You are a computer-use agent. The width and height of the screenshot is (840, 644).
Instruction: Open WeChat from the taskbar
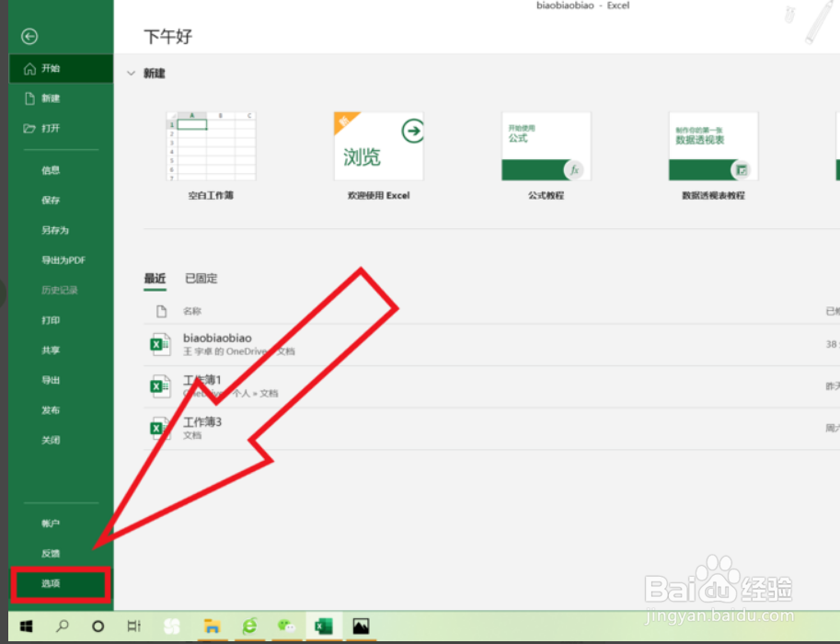point(287,626)
